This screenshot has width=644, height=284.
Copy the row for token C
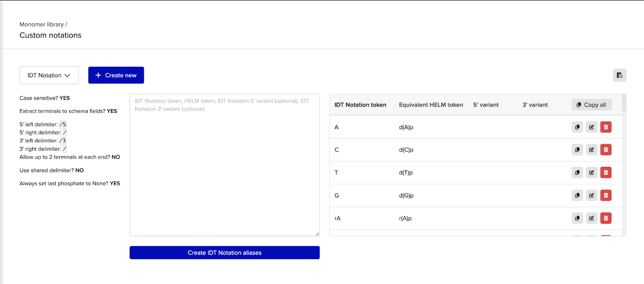[577, 150]
